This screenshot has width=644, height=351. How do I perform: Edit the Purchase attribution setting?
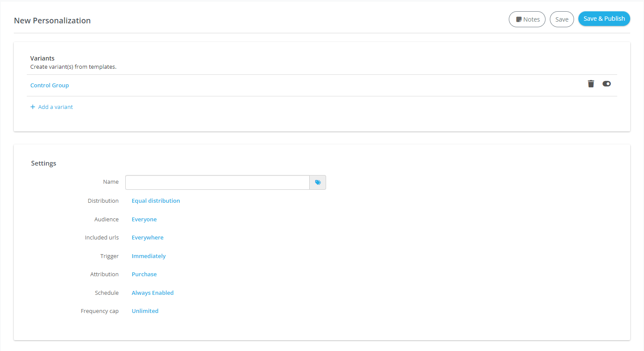click(x=144, y=274)
